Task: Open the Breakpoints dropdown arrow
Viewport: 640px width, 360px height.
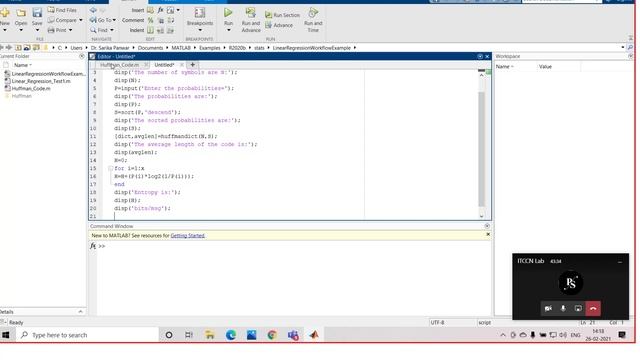Action: click(200, 30)
